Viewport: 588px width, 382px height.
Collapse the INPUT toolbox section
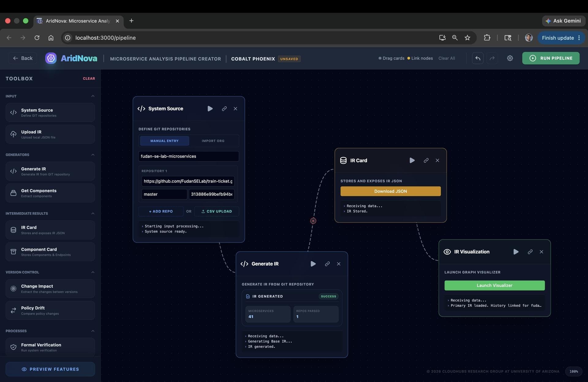coord(93,96)
